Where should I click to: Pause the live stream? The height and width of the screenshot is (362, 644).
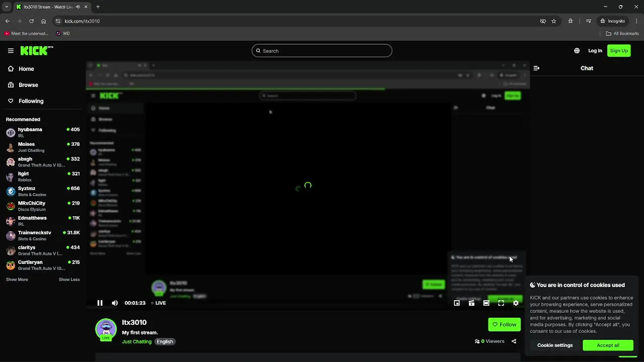[100, 303]
